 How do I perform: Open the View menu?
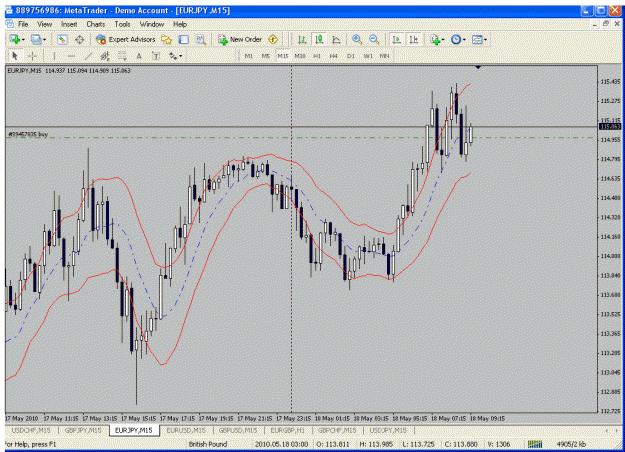45,24
